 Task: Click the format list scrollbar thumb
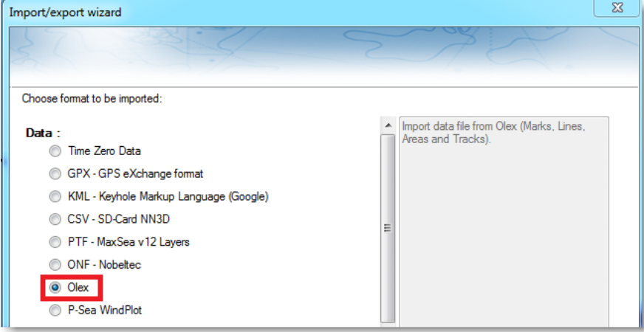[x=388, y=228]
